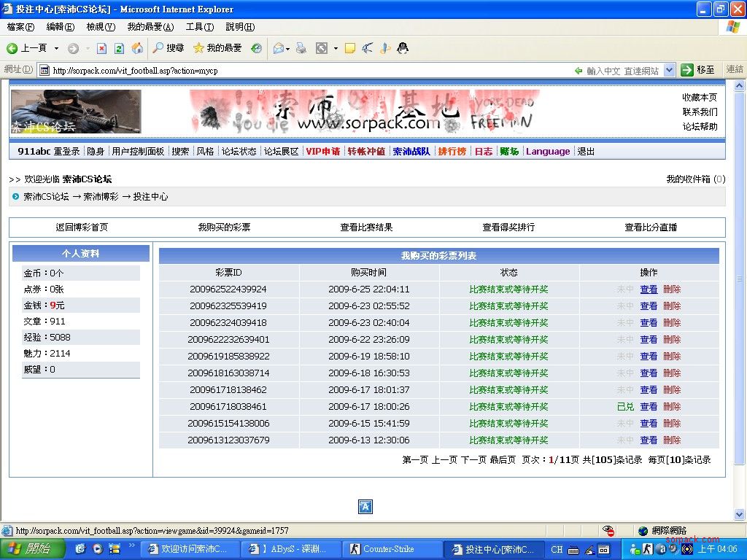Screen dimensions: 747x560
Task: Go to 下一页 next page link
Action: coord(473,460)
